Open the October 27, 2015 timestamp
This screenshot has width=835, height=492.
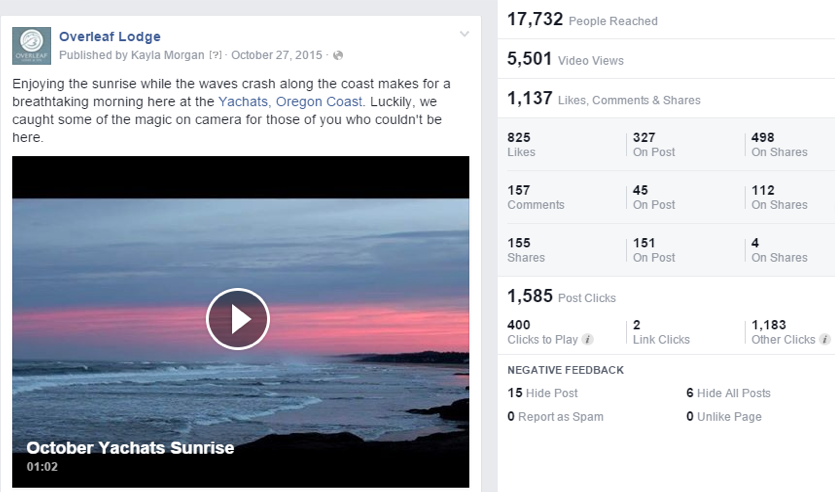point(277,55)
